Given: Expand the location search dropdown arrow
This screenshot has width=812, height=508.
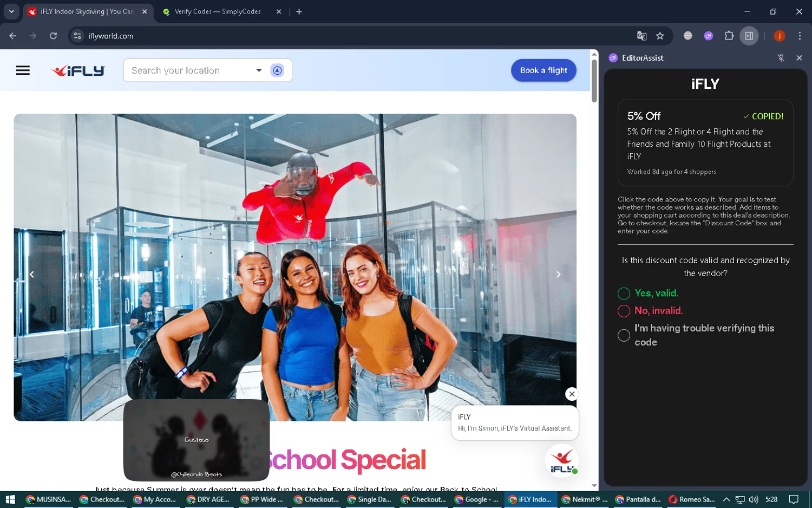Looking at the screenshot, I should coord(259,70).
